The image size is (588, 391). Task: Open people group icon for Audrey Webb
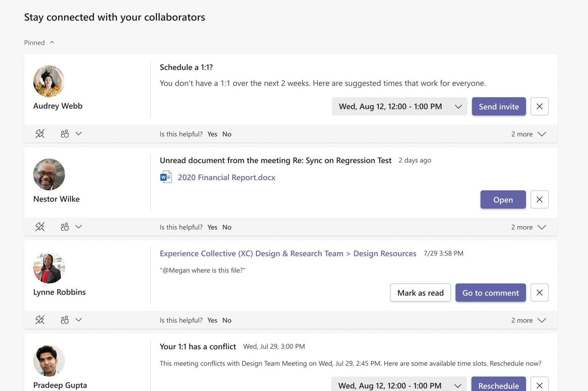tap(65, 134)
